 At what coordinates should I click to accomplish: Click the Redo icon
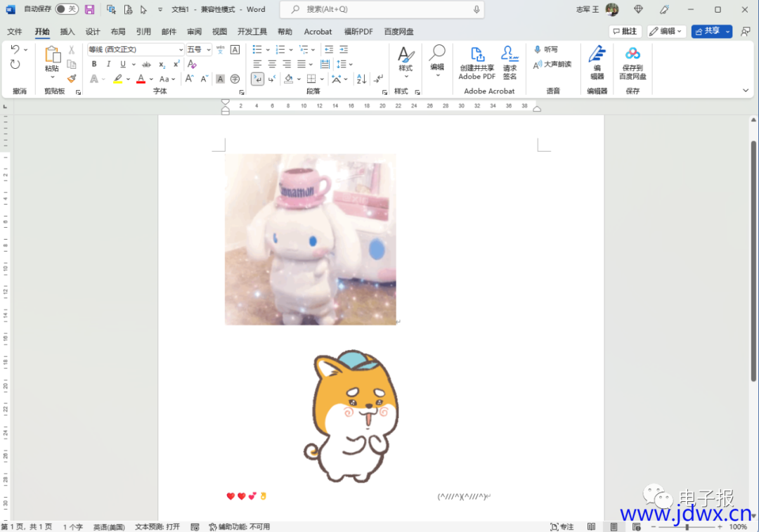point(15,65)
